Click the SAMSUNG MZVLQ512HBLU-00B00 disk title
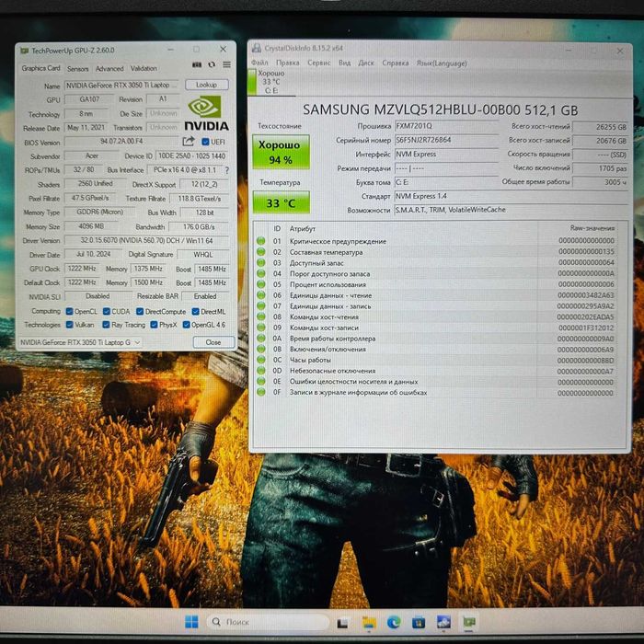The height and width of the screenshot is (644, 644). [x=441, y=110]
